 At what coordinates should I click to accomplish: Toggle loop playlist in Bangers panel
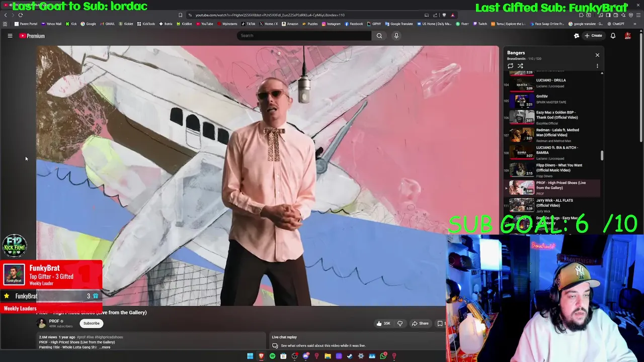click(510, 66)
